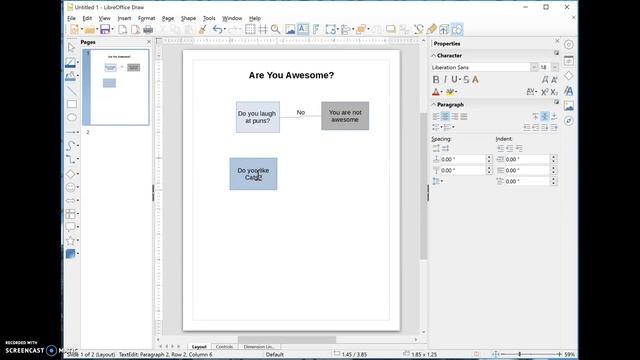This screenshot has height=360, width=640.
Task: Toggle Bold in Character panel
Action: click(x=436, y=80)
